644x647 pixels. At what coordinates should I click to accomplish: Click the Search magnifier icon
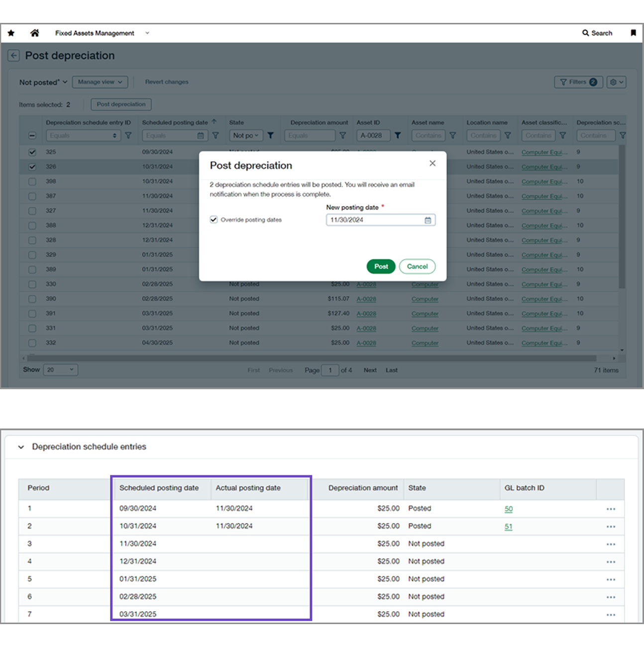tap(586, 33)
